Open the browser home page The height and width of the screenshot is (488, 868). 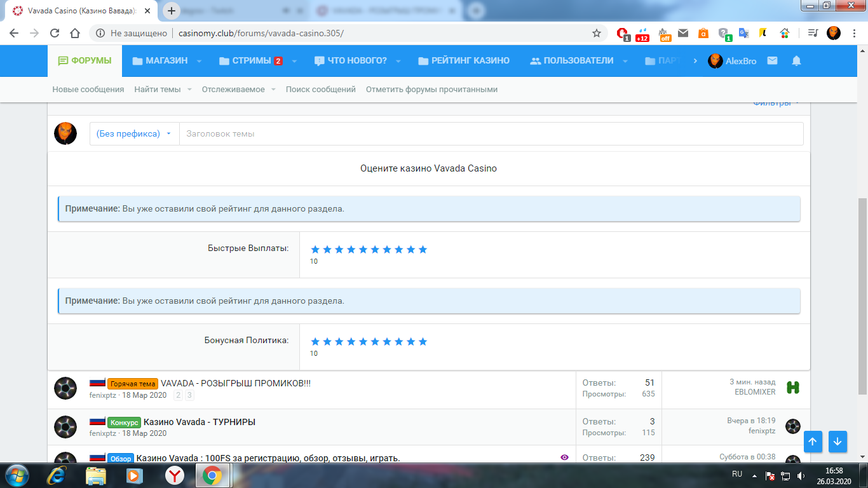(x=75, y=33)
